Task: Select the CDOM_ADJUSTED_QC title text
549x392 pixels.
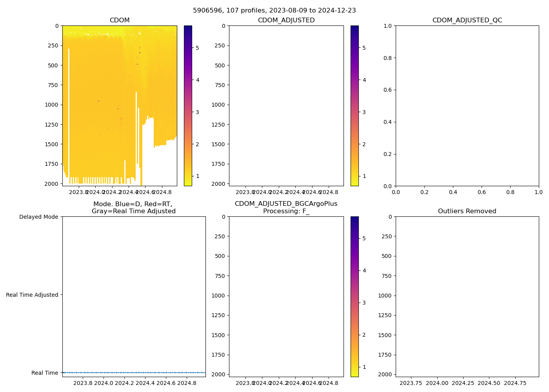Action: click(467, 20)
